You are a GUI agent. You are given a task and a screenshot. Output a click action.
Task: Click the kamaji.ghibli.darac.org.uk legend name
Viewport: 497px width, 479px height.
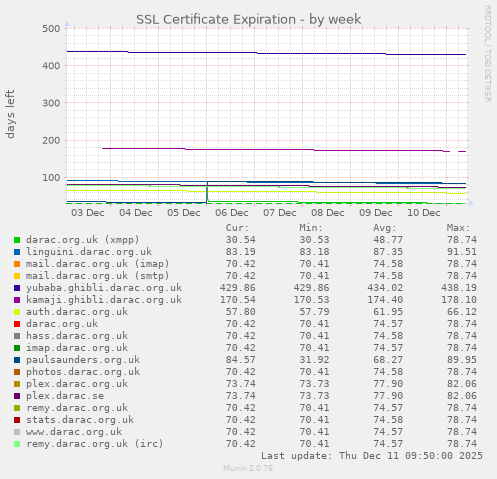click(x=104, y=300)
